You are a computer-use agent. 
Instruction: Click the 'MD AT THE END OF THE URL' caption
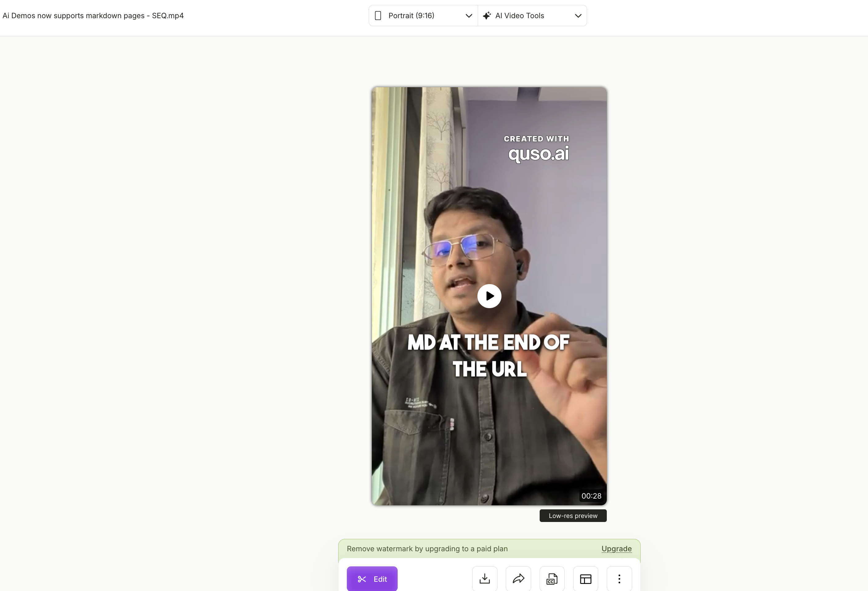click(x=488, y=356)
